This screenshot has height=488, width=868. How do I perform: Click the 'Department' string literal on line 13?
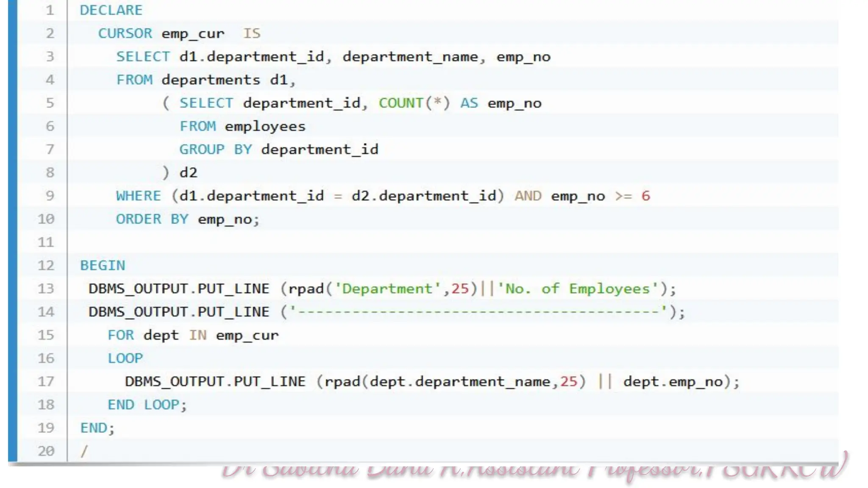387,289
